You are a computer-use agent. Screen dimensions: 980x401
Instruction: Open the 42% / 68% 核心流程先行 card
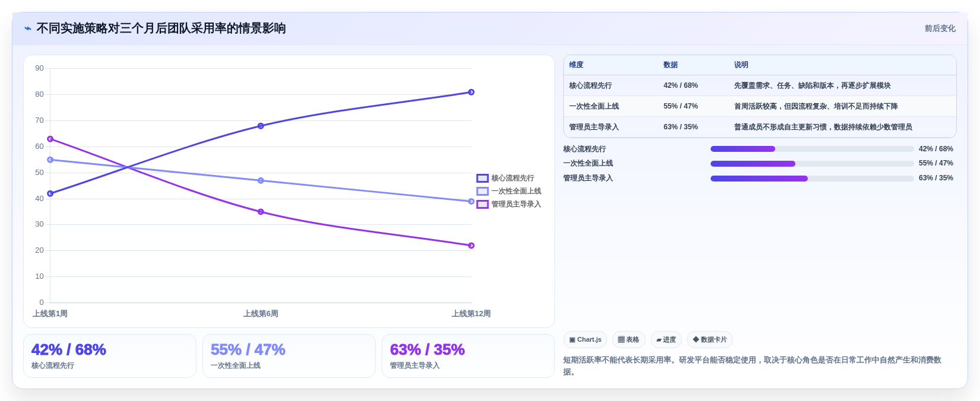[110, 356]
